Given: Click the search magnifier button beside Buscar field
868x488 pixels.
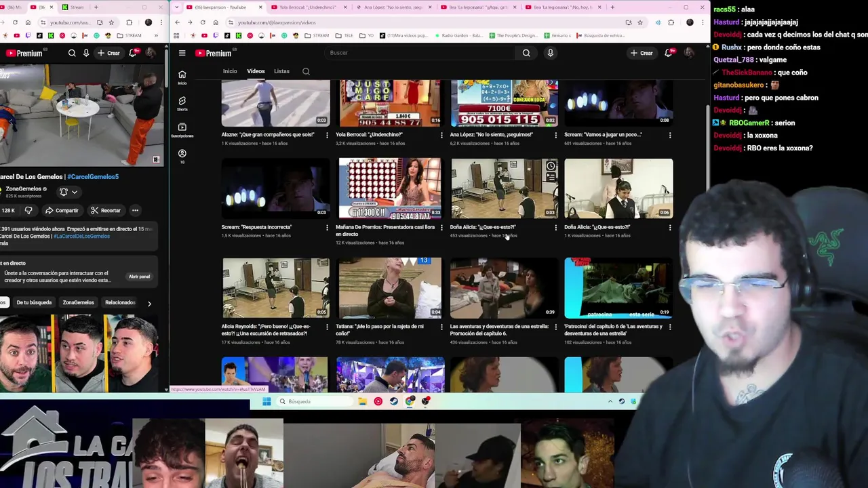Looking at the screenshot, I should point(526,53).
